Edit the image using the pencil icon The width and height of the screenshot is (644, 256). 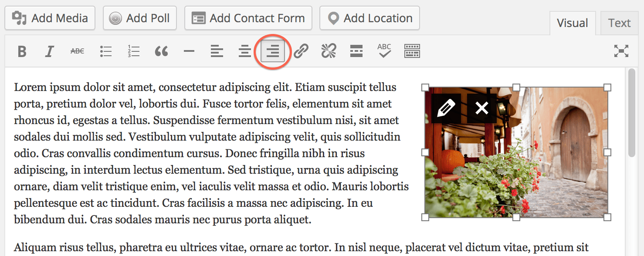click(446, 107)
